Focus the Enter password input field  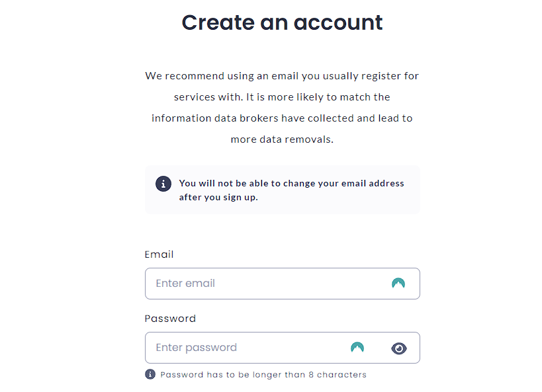point(283,348)
